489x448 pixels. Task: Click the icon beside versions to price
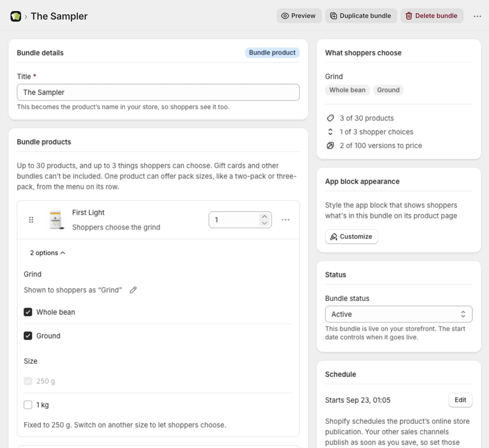click(x=330, y=145)
